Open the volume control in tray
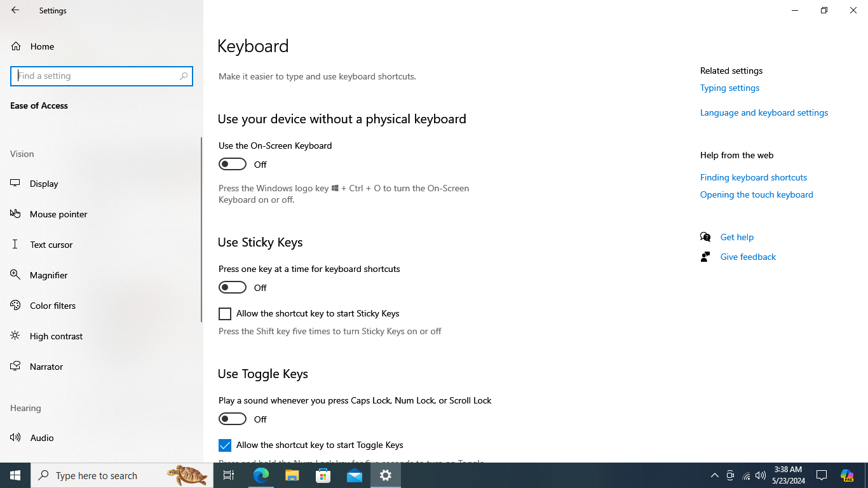This screenshot has height=488, width=868. pos(761,475)
